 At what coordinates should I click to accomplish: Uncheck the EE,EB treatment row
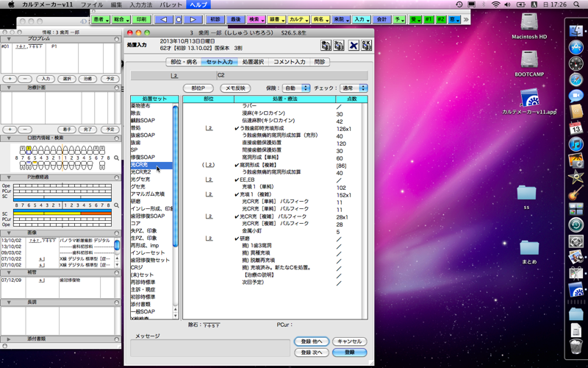(x=237, y=180)
